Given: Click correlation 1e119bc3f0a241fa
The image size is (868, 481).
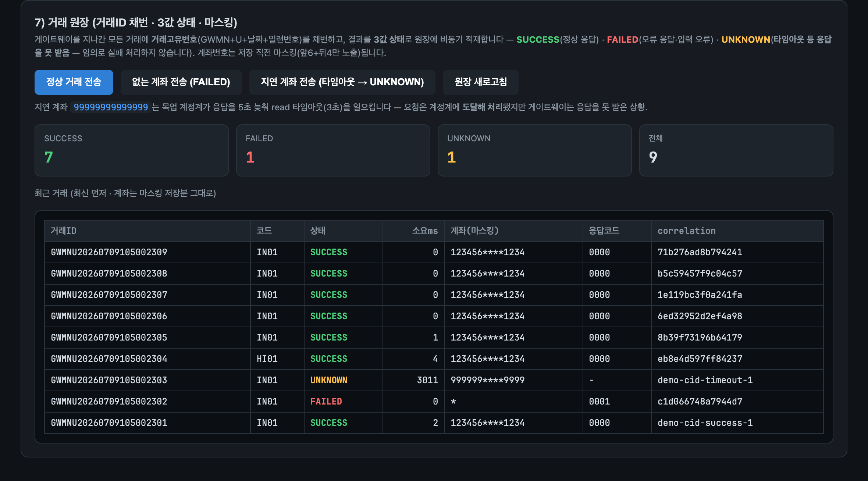Looking at the screenshot, I should (x=700, y=295).
